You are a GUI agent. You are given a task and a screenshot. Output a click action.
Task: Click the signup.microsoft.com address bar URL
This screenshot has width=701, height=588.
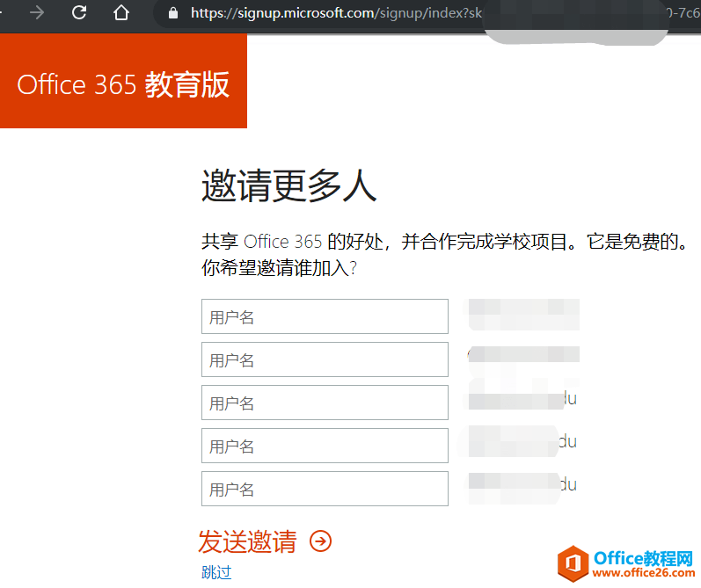coord(336,13)
